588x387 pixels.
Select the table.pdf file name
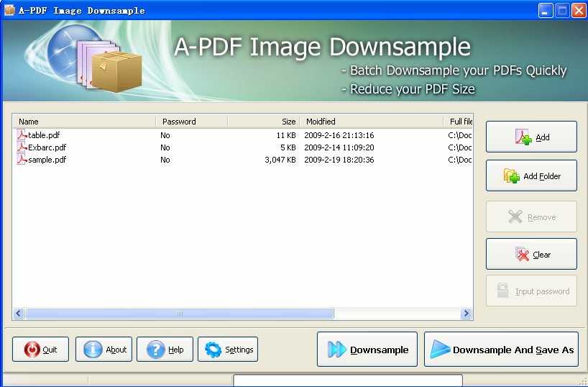[x=44, y=135]
